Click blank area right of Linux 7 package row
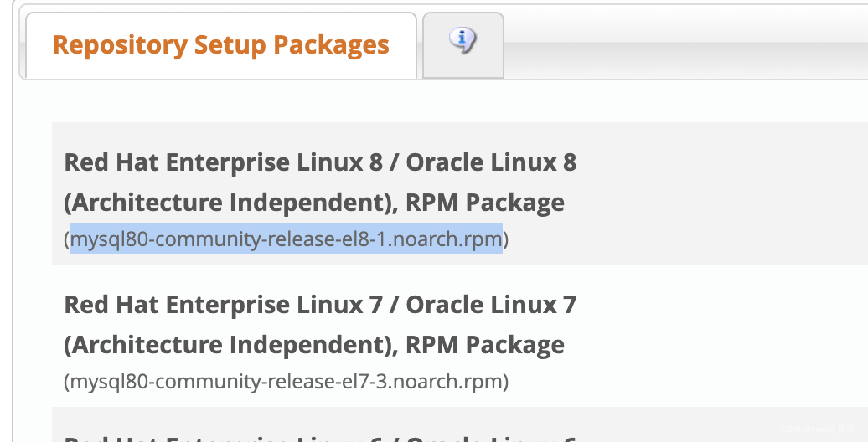Viewport: 868px width, 442px height. pyautogui.click(x=721, y=337)
